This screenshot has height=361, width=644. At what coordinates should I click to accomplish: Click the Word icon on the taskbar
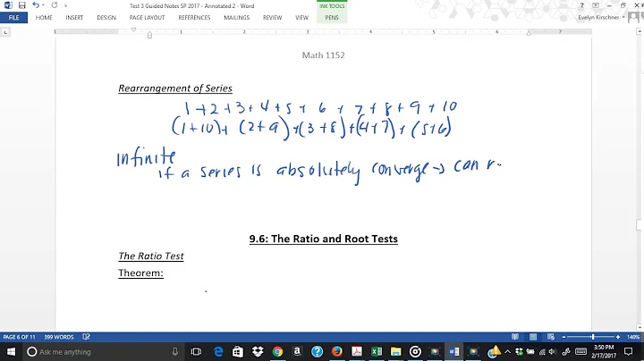453,351
